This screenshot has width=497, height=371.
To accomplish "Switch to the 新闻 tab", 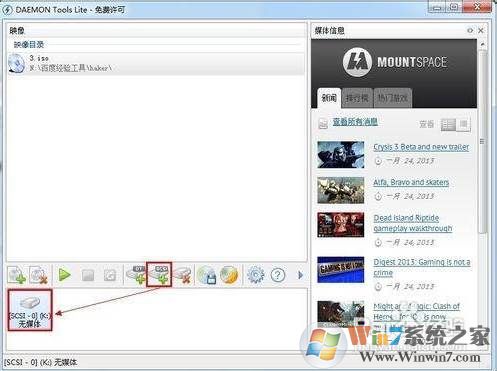I will (329, 98).
